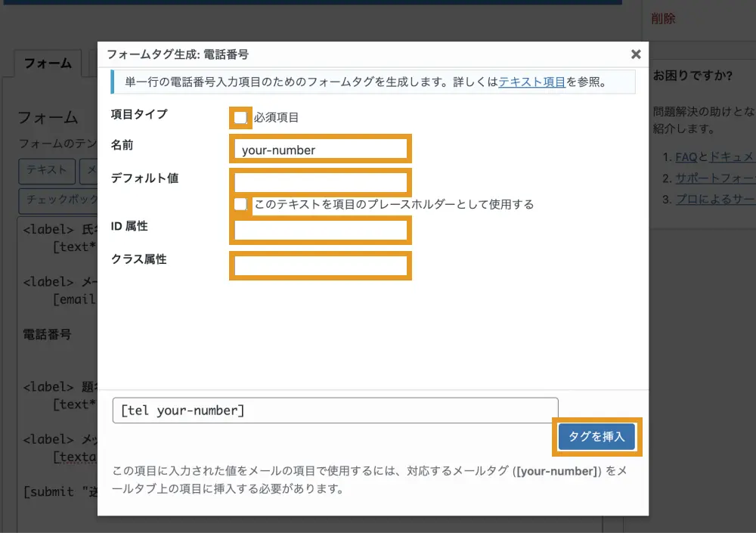Open the テキスト項目 help link
The image size is (756, 533).
coord(531,82)
